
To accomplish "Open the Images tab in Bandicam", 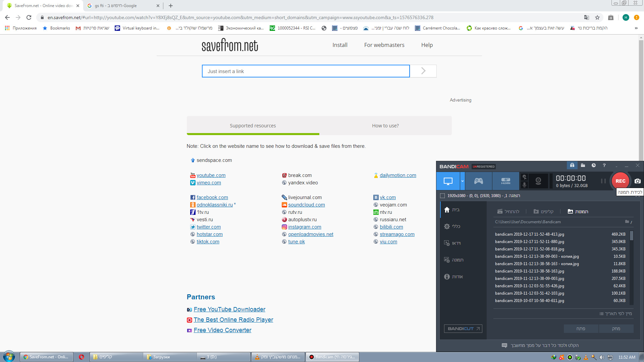I will pyautogui.click(x=578, y=212).
